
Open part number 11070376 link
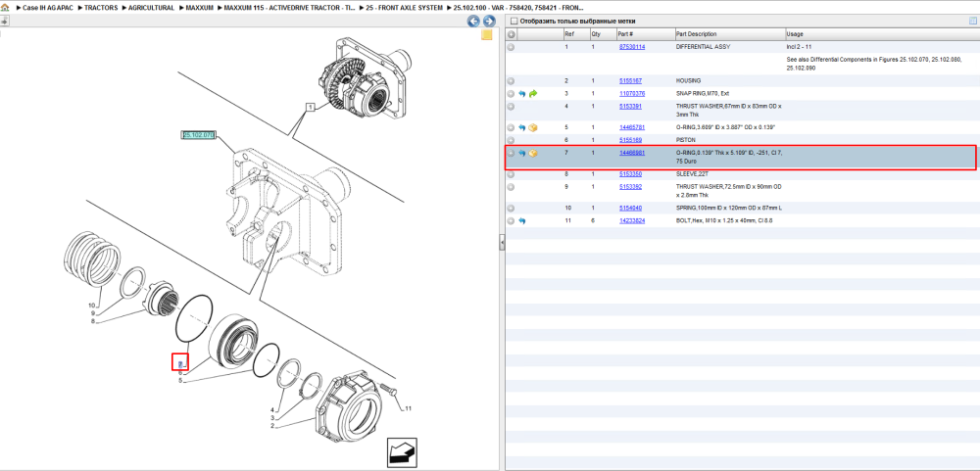[x=632, y=94]
